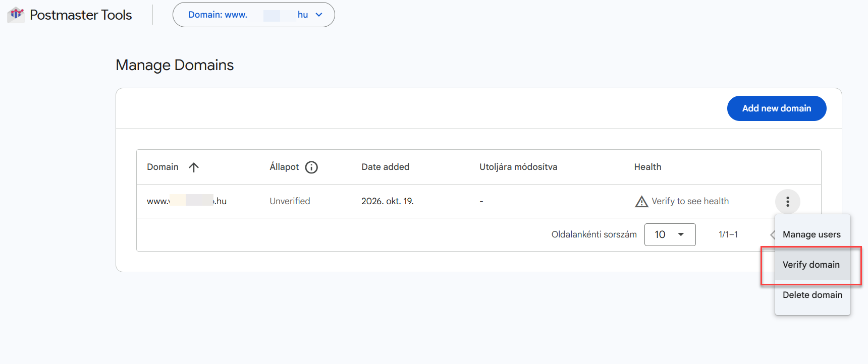Sort by Domain using the arrow icon
The image size is (868, 364).
pyautogui.click(x=194, y=167)
